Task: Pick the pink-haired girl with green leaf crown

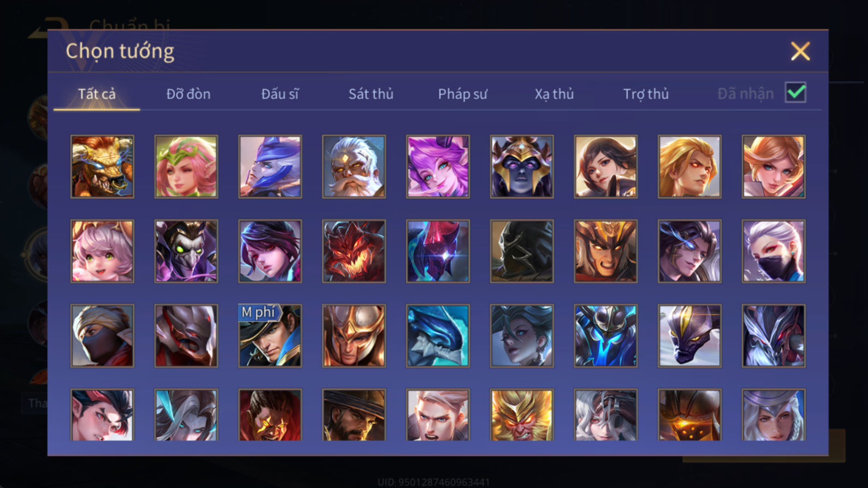Action: tap(186, 166)
